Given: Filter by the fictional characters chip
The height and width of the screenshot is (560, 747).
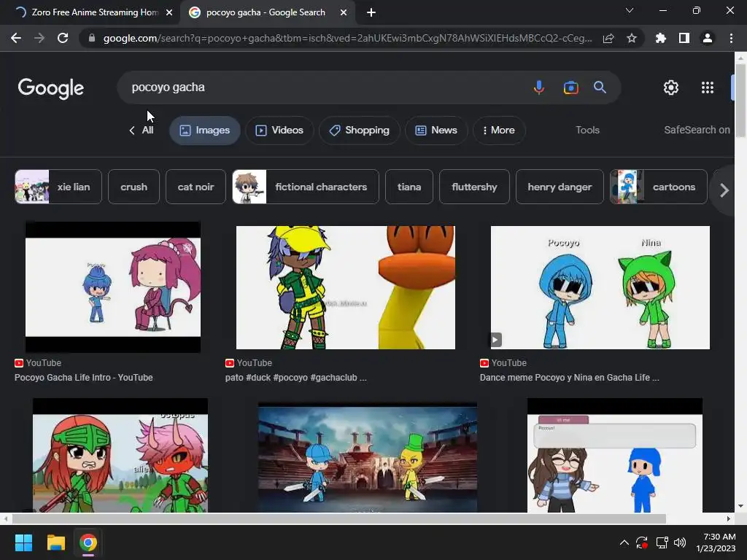Looking at the screenshot, I should (306, 187).
